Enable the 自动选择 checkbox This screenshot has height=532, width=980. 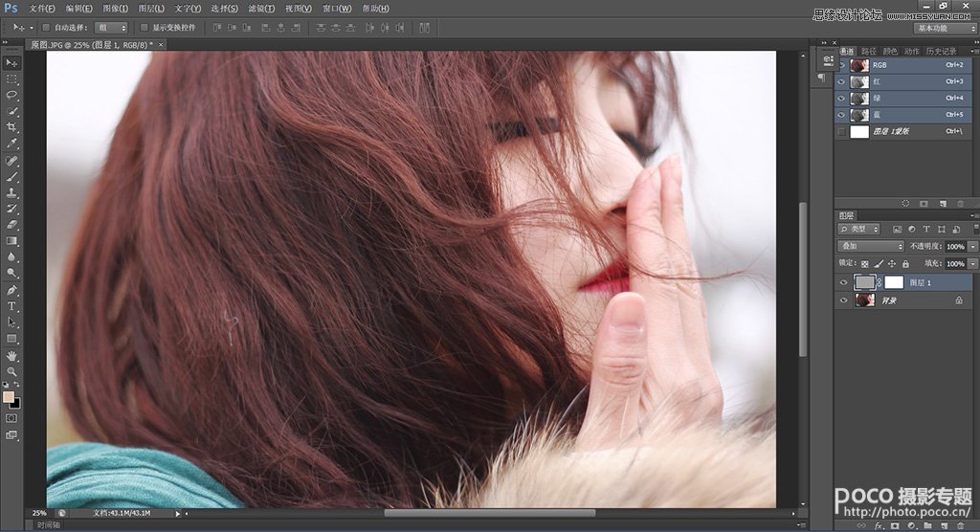pos(46,28)
